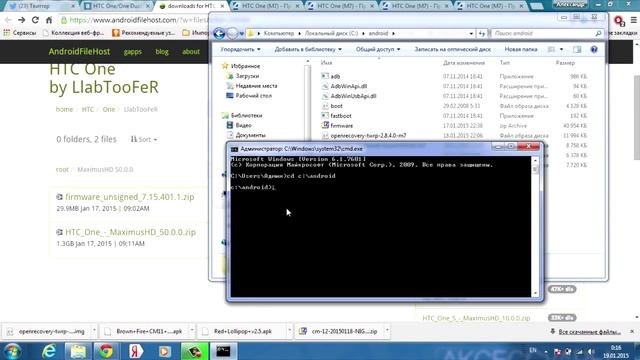Image resolution: width=640 pixels, height=360 pixels.
Task: Select adb file in Explorer
Action: 335,76
